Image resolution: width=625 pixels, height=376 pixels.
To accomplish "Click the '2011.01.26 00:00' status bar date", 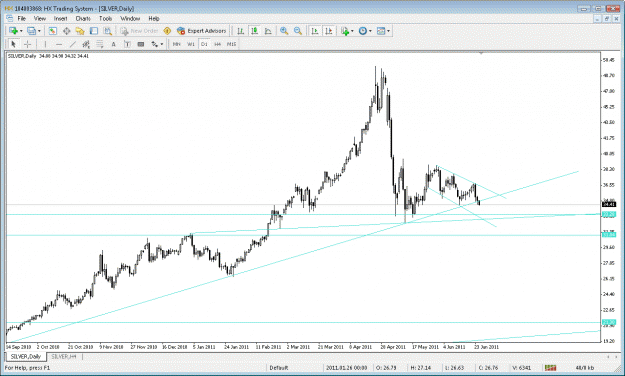I will click(x=346, y=368).
